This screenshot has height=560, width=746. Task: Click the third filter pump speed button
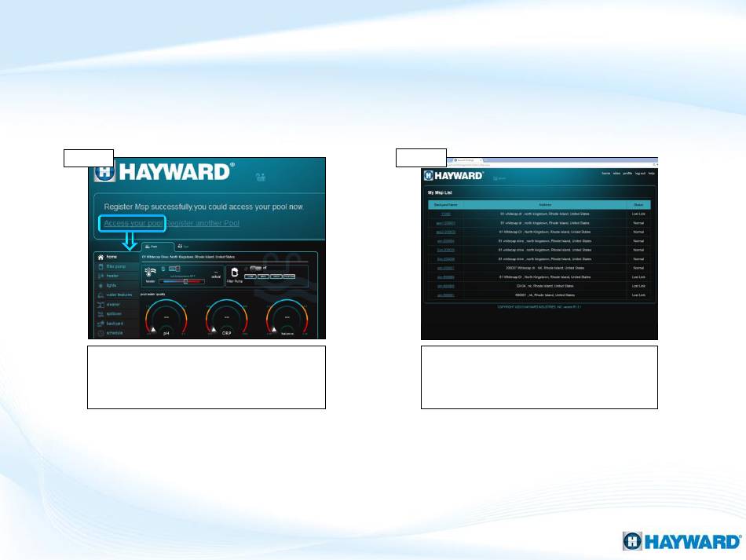pos(276,276)
